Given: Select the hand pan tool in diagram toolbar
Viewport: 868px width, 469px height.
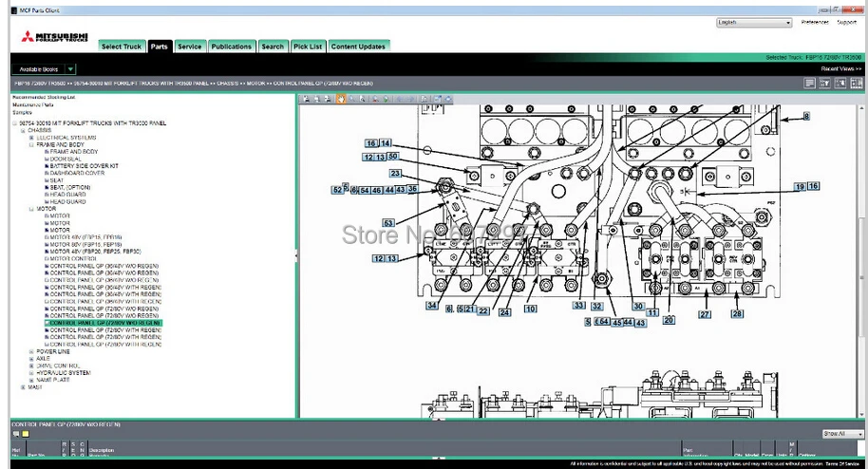Looking at the screenshot, I should tap(340, 99).
